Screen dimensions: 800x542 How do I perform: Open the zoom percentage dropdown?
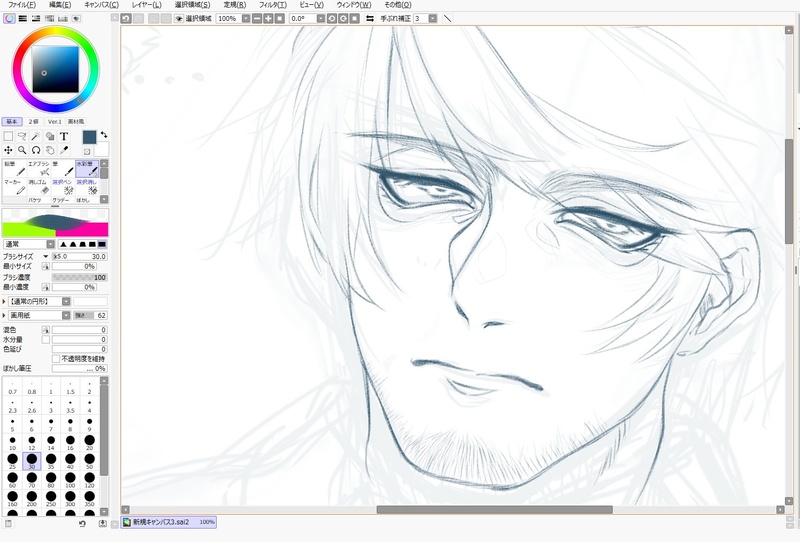246,18
